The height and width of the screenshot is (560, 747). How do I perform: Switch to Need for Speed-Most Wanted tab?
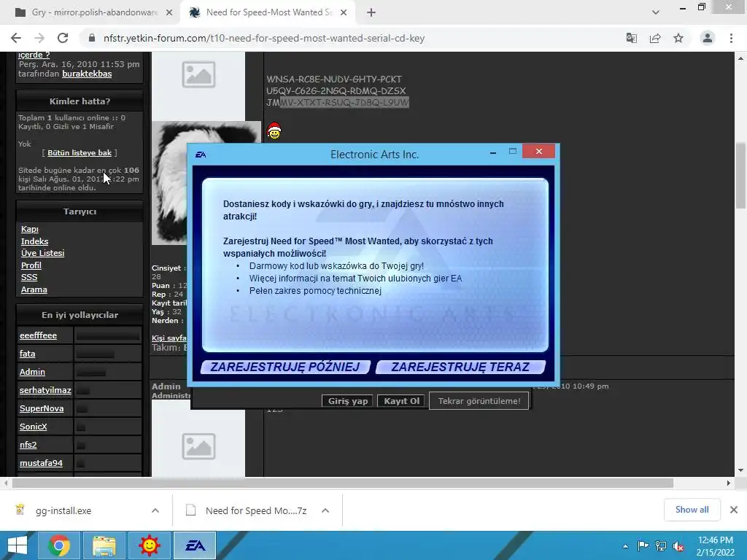point(269,12)
